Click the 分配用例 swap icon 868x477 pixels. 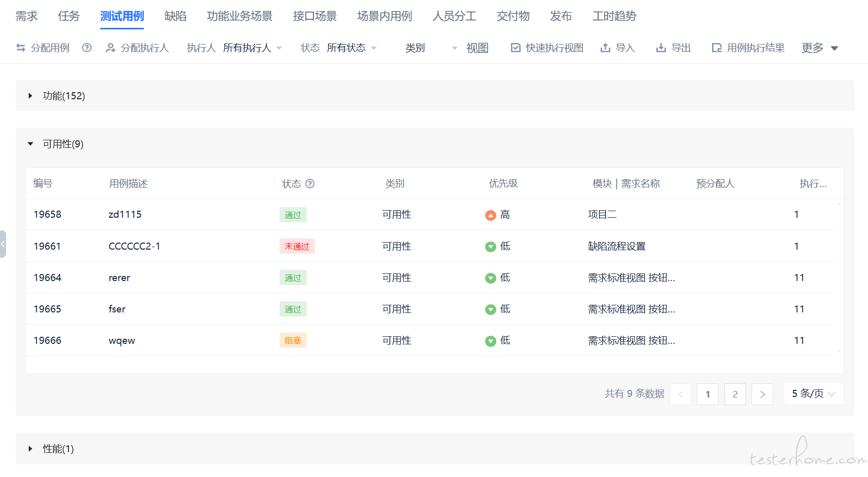tap(21, 48)
